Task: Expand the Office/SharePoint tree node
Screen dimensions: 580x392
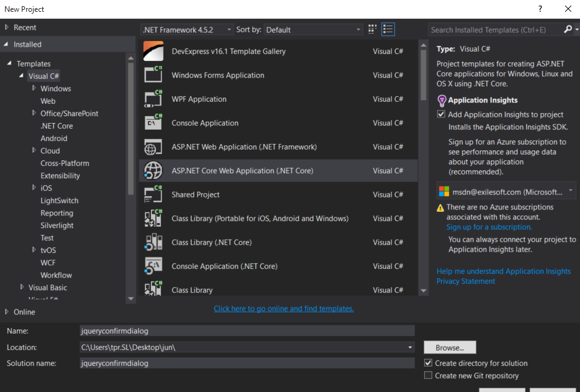Action: click(x=34, y=113)
